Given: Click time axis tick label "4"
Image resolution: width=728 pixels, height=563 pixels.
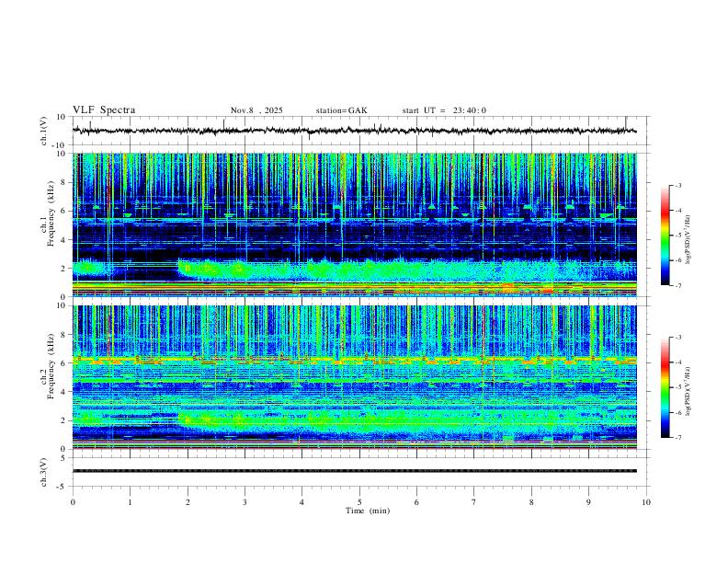Looking at the screenshot, I should pos(301,502).
